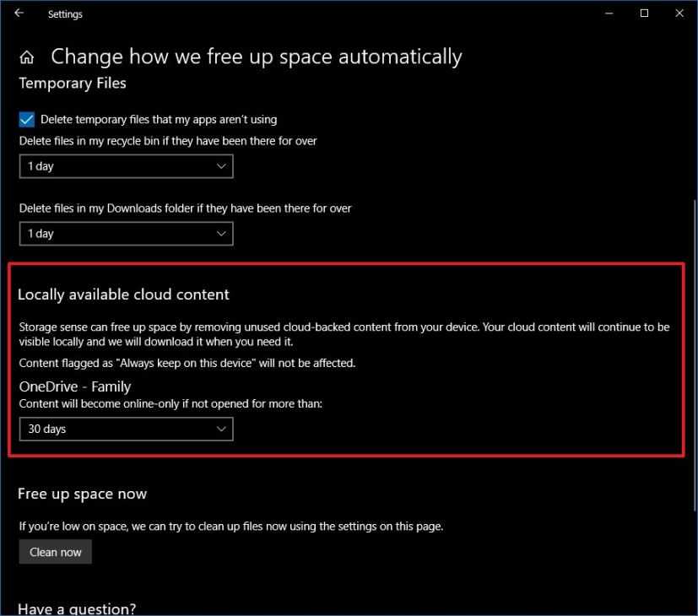Screen dimensions: 698x616
Task: Click the Temporary Files heading
Action: (73, 84)
